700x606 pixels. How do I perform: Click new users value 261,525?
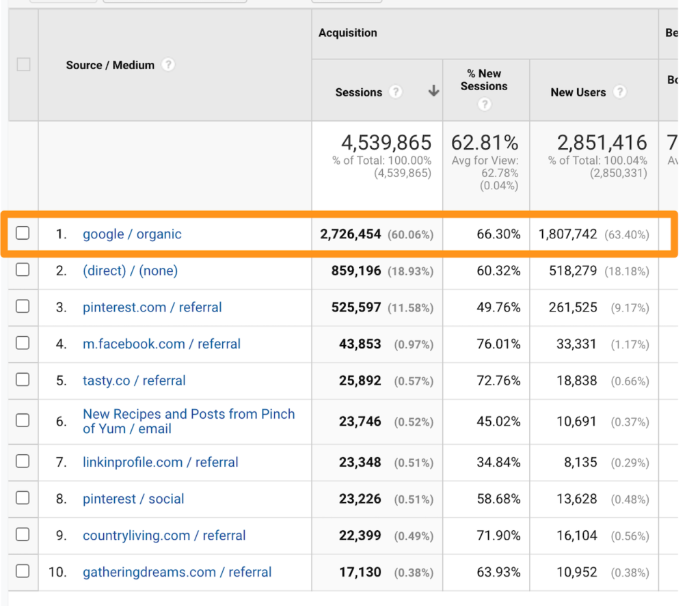[x=574, y=307]
